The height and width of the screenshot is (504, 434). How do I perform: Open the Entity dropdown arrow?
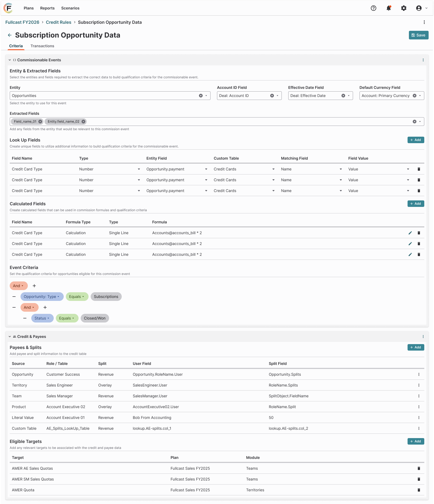pos(206,96)
